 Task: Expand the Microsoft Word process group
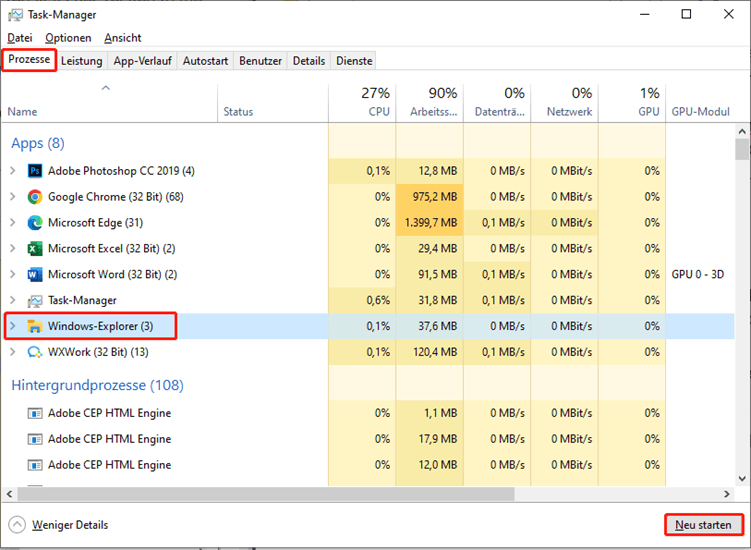(x=13, y=274)
